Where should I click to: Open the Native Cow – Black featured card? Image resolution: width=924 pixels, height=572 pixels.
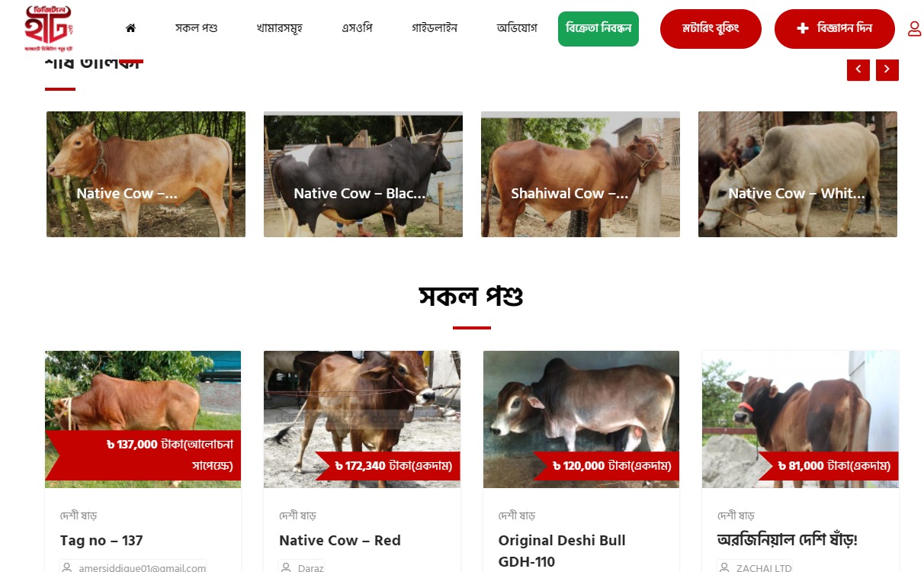click(363, 174)
